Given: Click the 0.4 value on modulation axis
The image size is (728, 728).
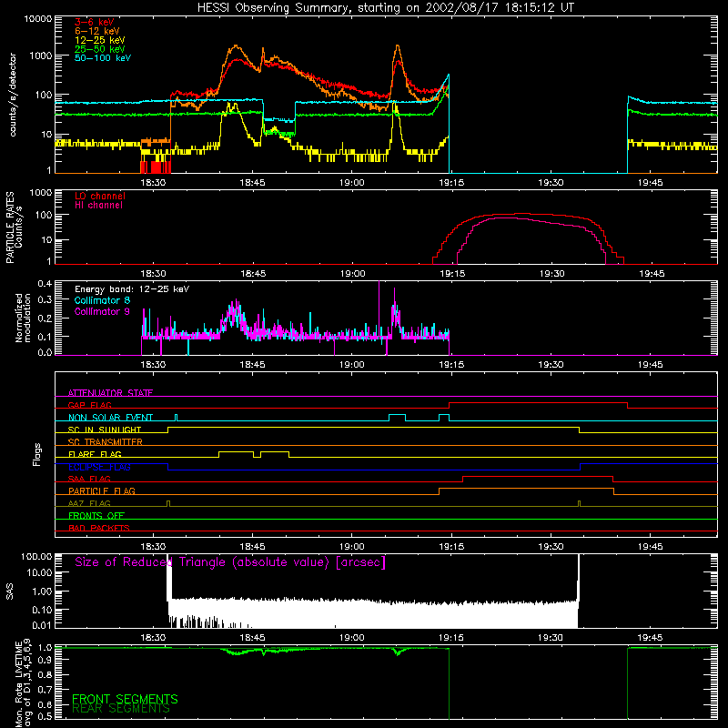Looking at the screenshot, I should (45, 283).
